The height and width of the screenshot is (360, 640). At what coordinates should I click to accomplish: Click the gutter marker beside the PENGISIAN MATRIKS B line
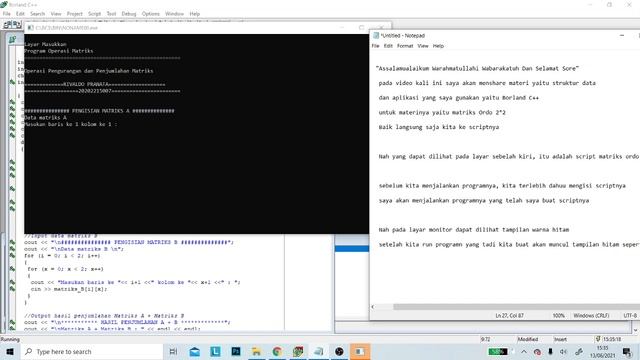pyautogui.click(x=12, y=242)
